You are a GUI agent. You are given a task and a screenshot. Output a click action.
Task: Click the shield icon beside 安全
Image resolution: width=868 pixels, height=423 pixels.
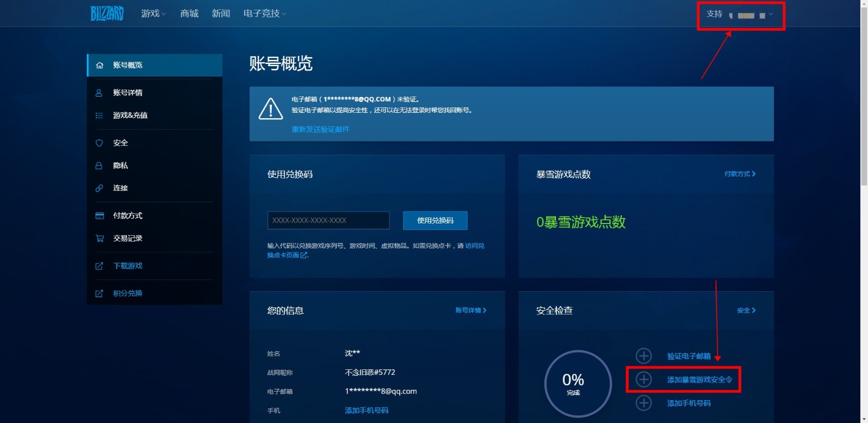pos(99,143)
